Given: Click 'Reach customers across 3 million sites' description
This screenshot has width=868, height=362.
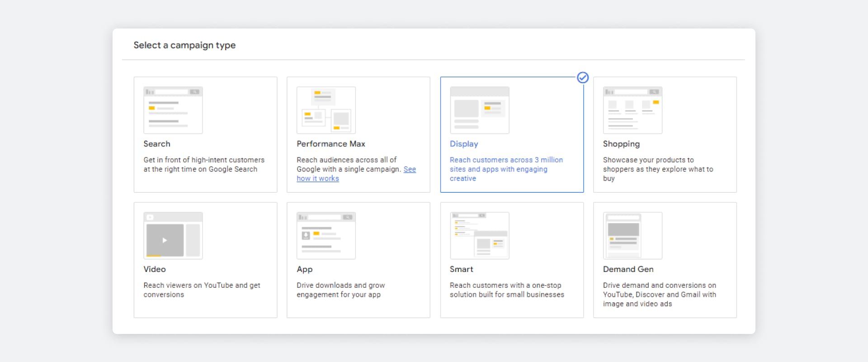Looking at the screenshot, I should coord(506,169).
